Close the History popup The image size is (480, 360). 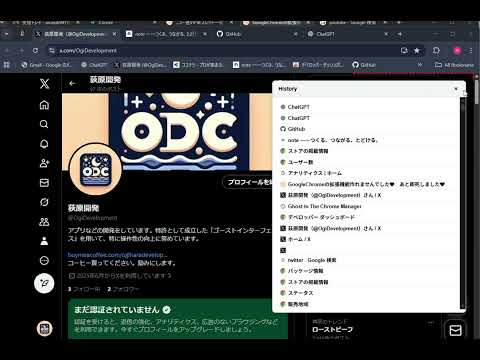click(456, 89)
